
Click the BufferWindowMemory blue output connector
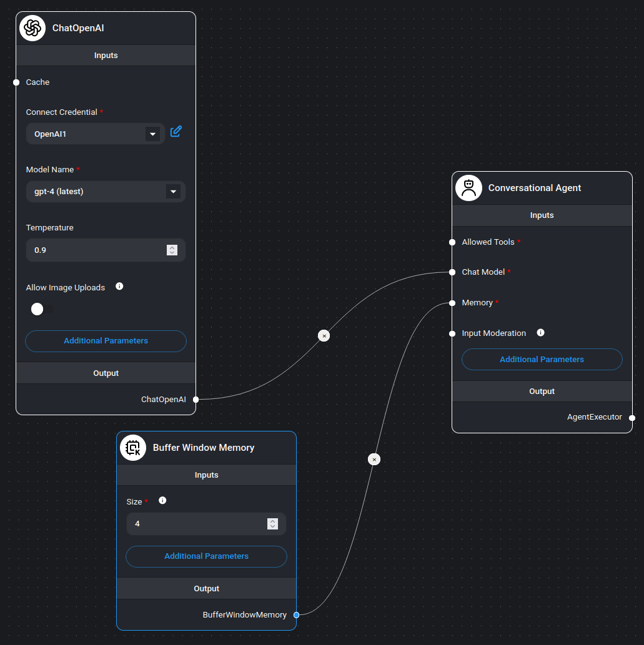pos(296,615)
